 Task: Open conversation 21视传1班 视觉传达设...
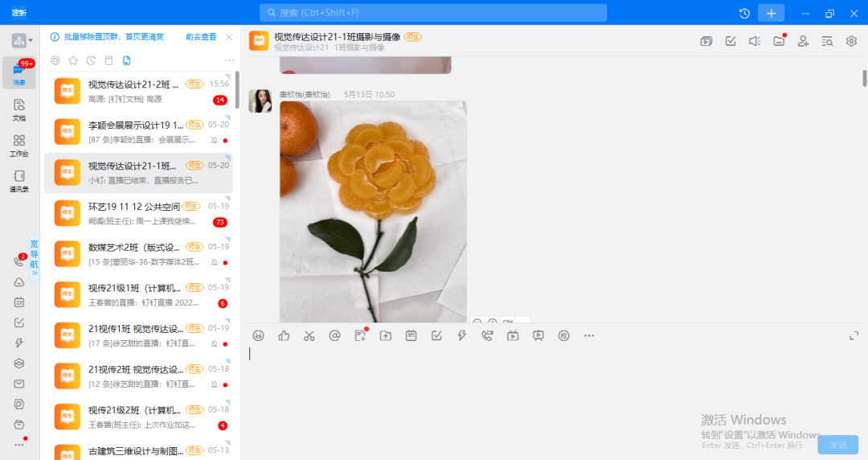point(138,336)
